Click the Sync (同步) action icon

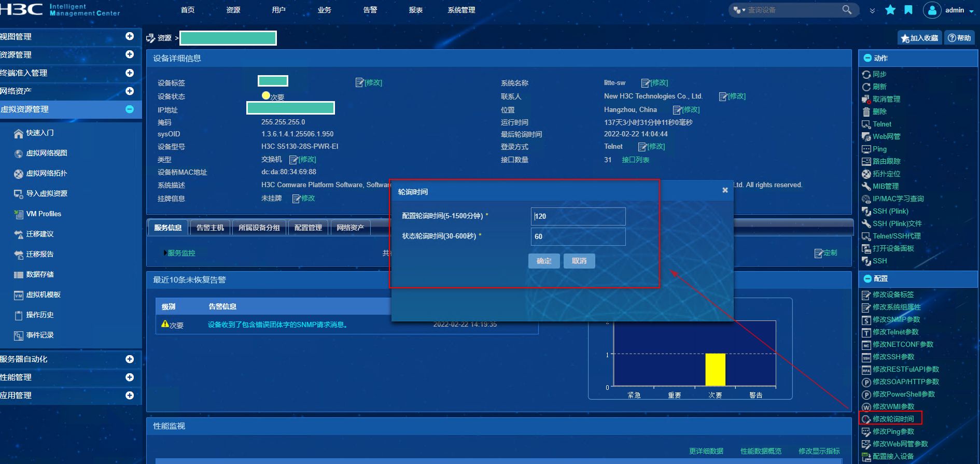point(866,75)
